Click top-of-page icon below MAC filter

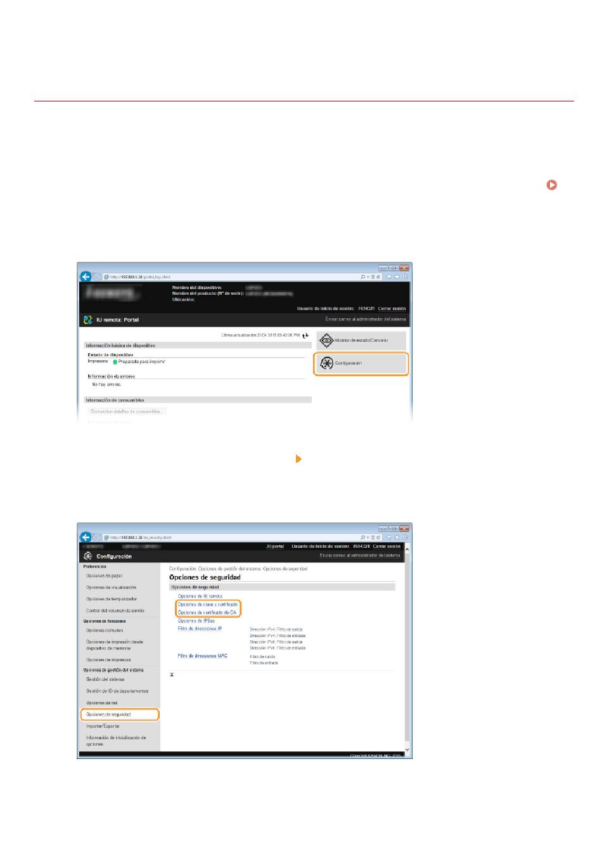tap(172, 675)
